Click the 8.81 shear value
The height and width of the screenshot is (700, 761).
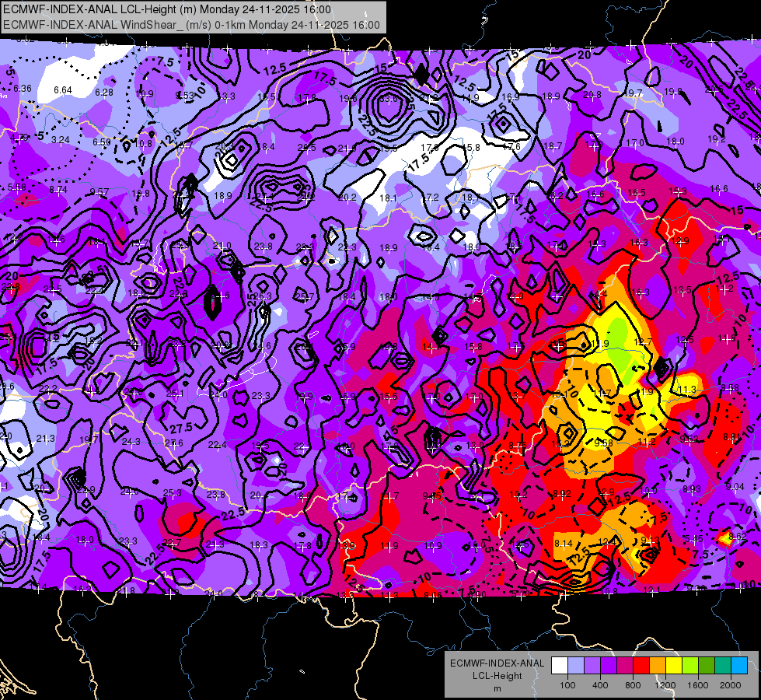[732, 436]
